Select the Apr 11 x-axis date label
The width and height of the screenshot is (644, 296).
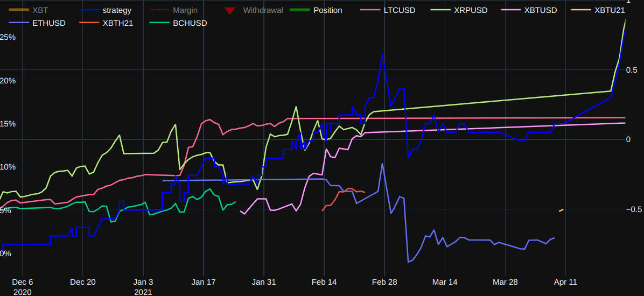(x=565, y=282)
